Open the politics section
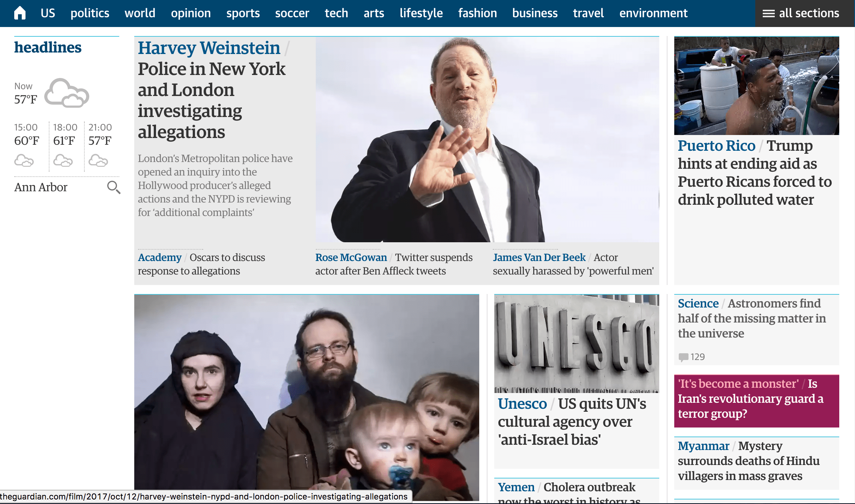This screenshot has height=504, width=855. tap(90, 13)
